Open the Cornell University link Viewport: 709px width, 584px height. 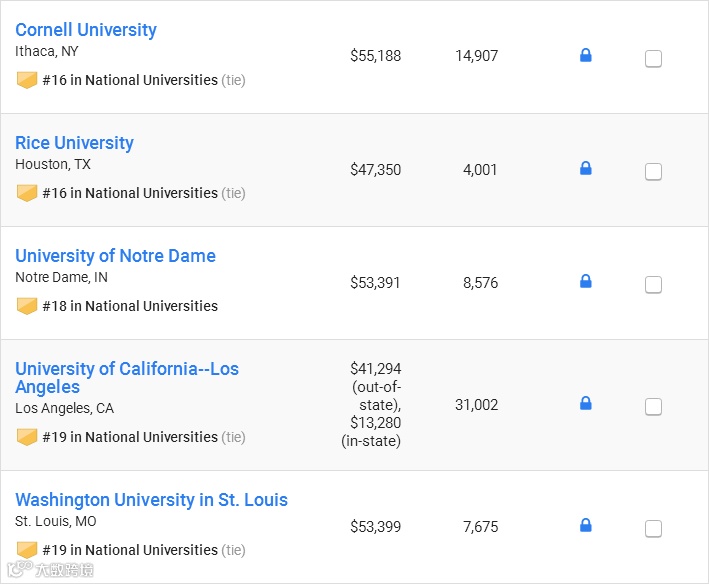tap(86, 30)
